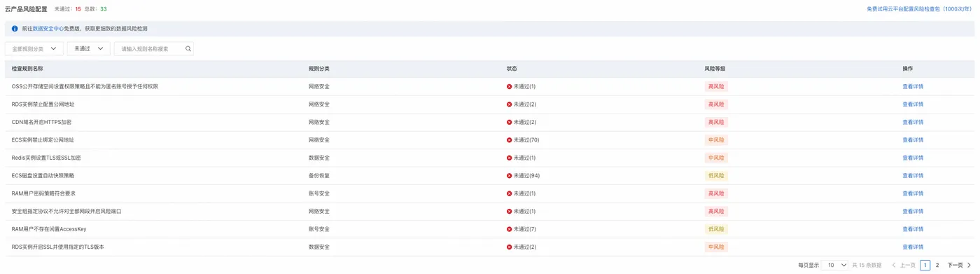Select page 1 in pagination
Viewport: 980px width, 274px height.
[x=925, y=266]
